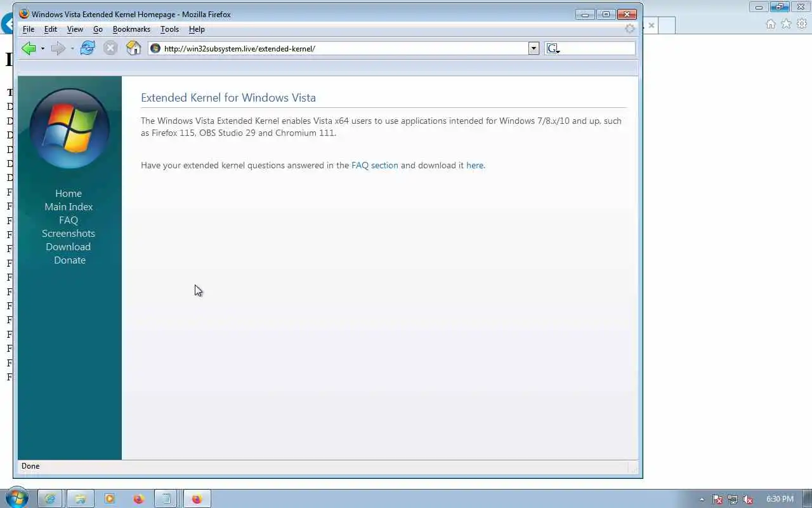The image size is (812, 508).
Task: Click the 'Done' status bar text
Action: 30,466
